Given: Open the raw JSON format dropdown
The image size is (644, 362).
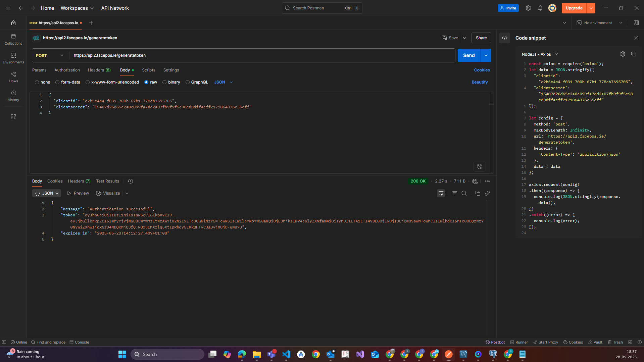Looking at the screenshot, I should (224, 82).
